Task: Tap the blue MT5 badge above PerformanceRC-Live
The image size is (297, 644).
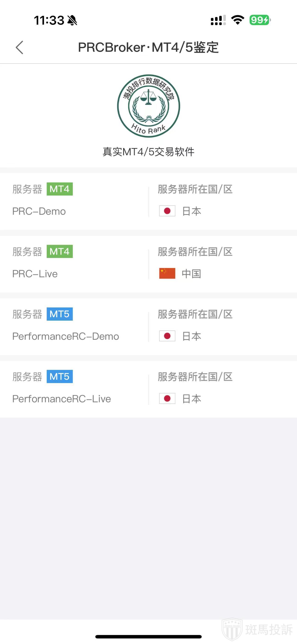Action: [x=59, y=377]
